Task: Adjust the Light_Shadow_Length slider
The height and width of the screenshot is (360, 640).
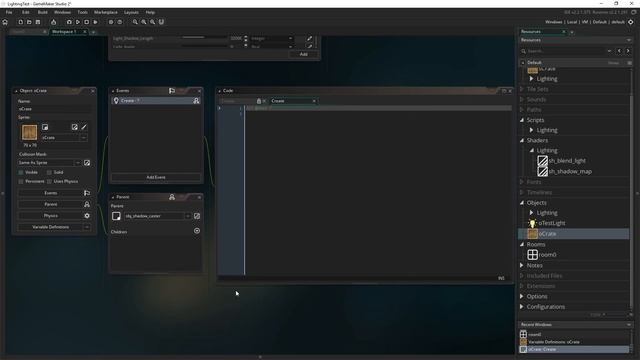Action: point(204,38)
